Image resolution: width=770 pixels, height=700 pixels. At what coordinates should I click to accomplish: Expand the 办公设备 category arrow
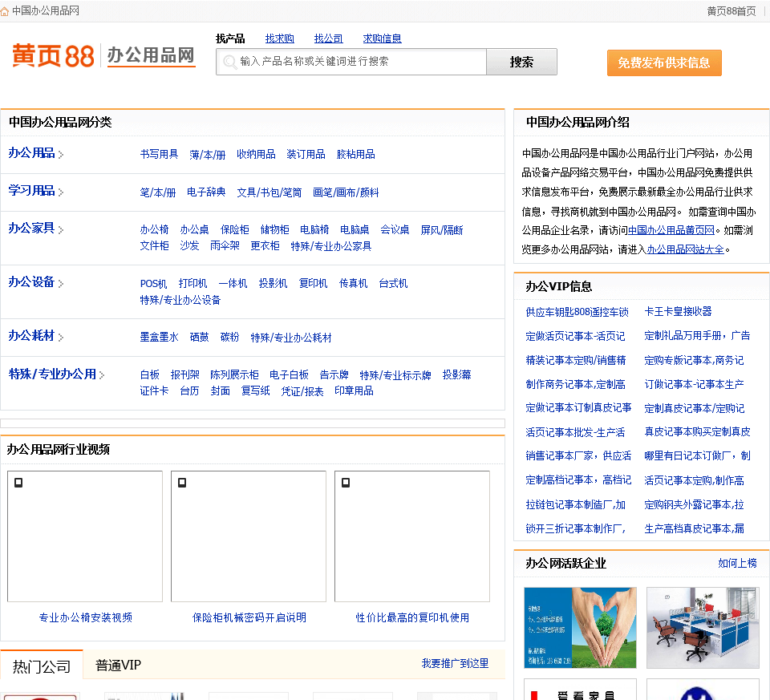(x=61, y=283)
